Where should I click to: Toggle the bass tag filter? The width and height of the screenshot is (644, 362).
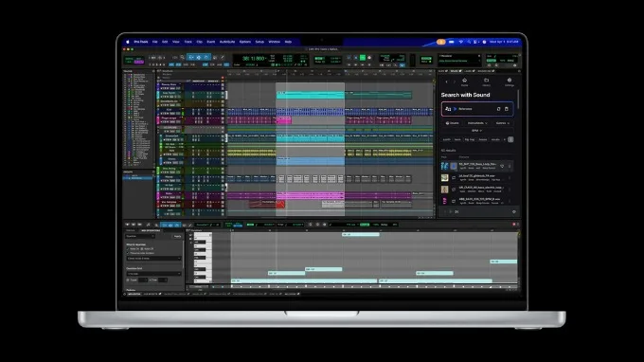pyautogui.click(x=457, y=139)
